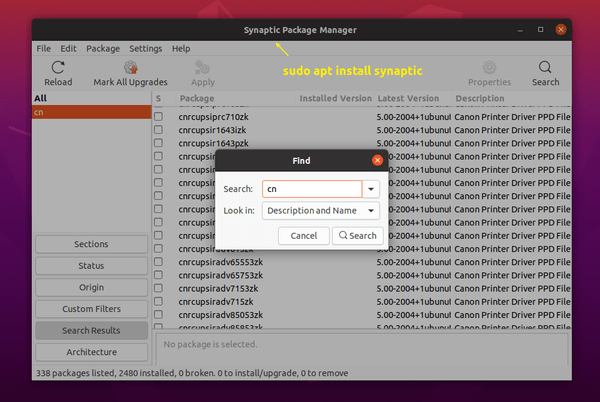Click the Reload toolbar icon

click(x=58, y=68)
